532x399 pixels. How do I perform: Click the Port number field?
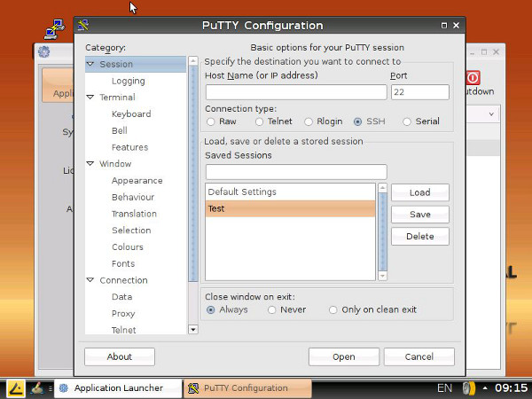pyautogui.click(x=420, y=92)
